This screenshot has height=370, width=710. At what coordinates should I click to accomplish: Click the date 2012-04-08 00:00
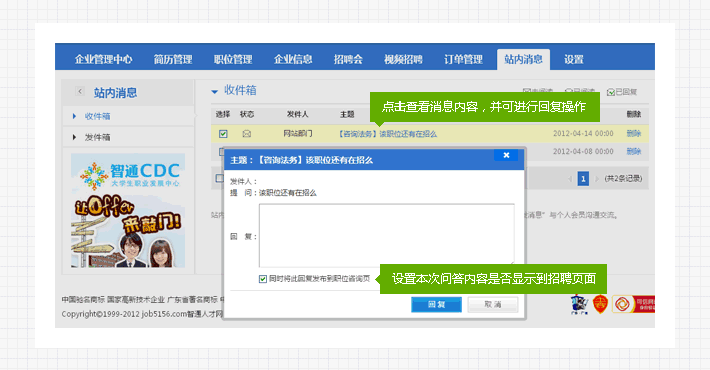(x=583, y=151)
